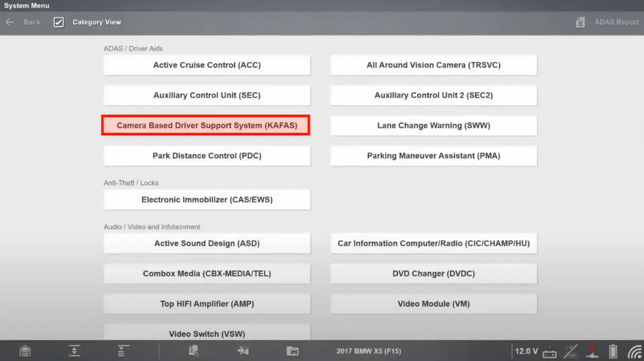Click the vehicle folder icon
This screenshot has width=644, height=361.
(292, 351)
